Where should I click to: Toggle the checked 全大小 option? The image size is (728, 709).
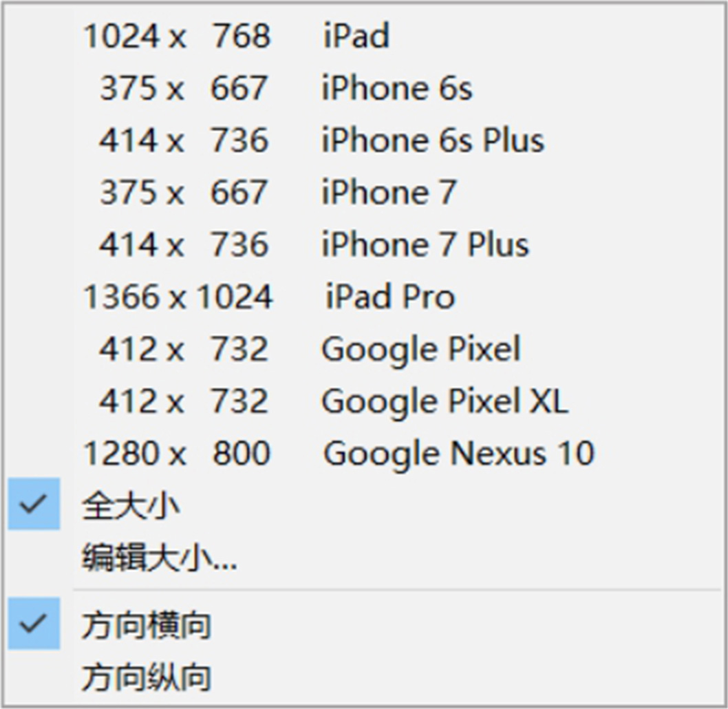[364, 505]
